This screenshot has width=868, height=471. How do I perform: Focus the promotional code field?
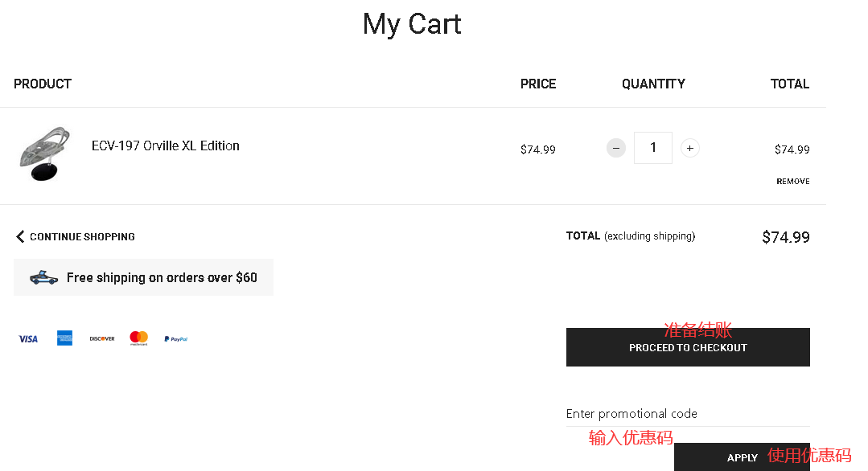(688, 414)
